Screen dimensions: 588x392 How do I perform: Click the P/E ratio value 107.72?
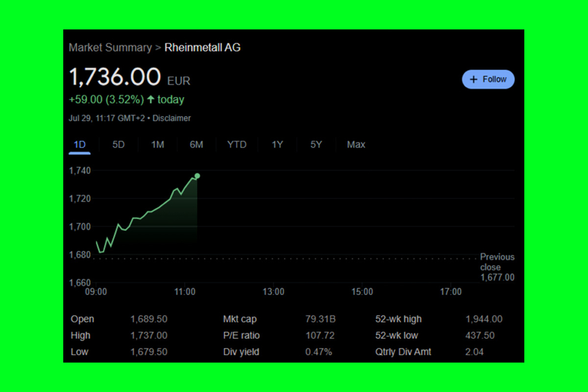[x=320, y=335]
